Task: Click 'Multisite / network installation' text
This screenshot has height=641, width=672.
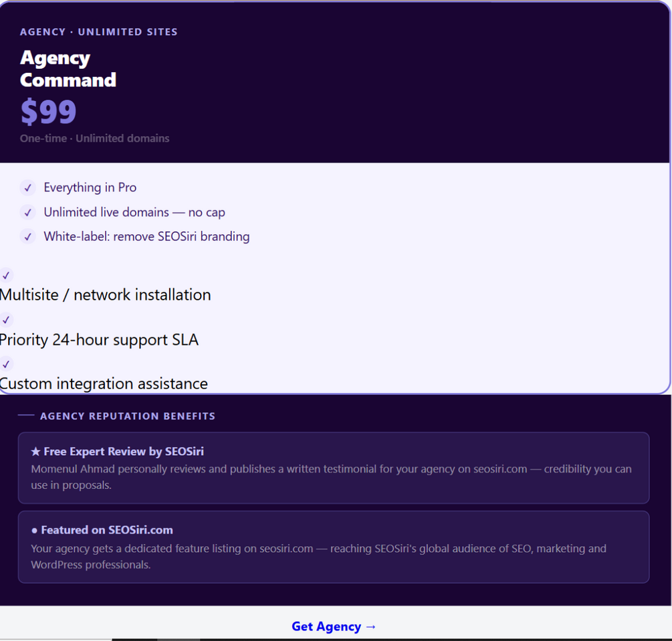Action: click(x=105, y=295)
